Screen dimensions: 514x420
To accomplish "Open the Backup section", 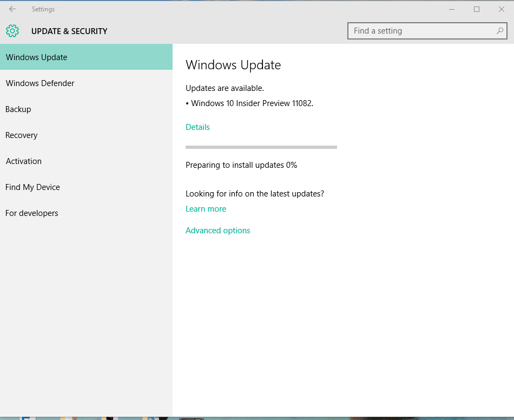I will (86, 109).
